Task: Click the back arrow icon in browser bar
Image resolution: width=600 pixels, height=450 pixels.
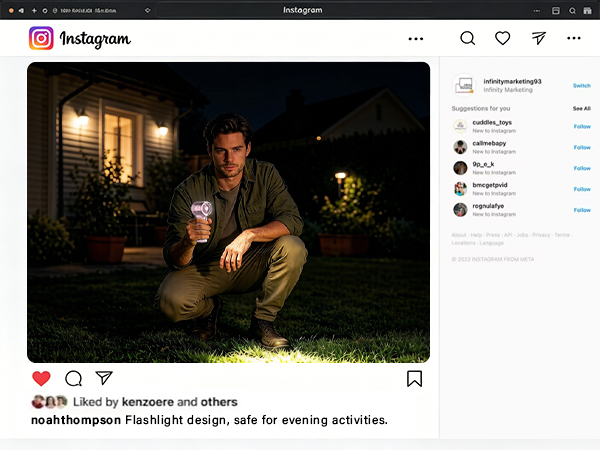Action: pos(21,11)
